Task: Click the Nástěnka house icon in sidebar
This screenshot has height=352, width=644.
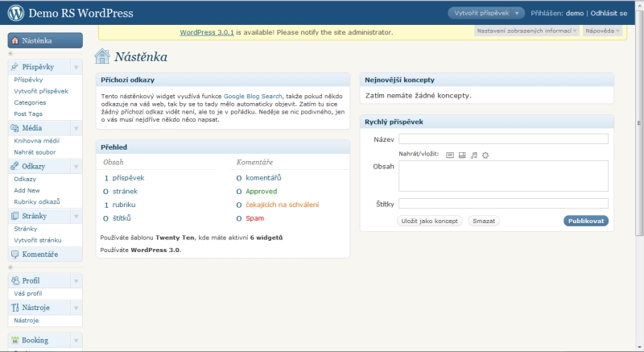Action: (15, 40)
